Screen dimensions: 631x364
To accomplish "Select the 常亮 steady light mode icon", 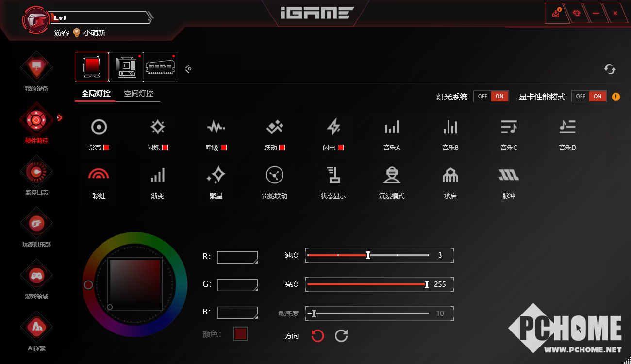I will coord(99,127).
